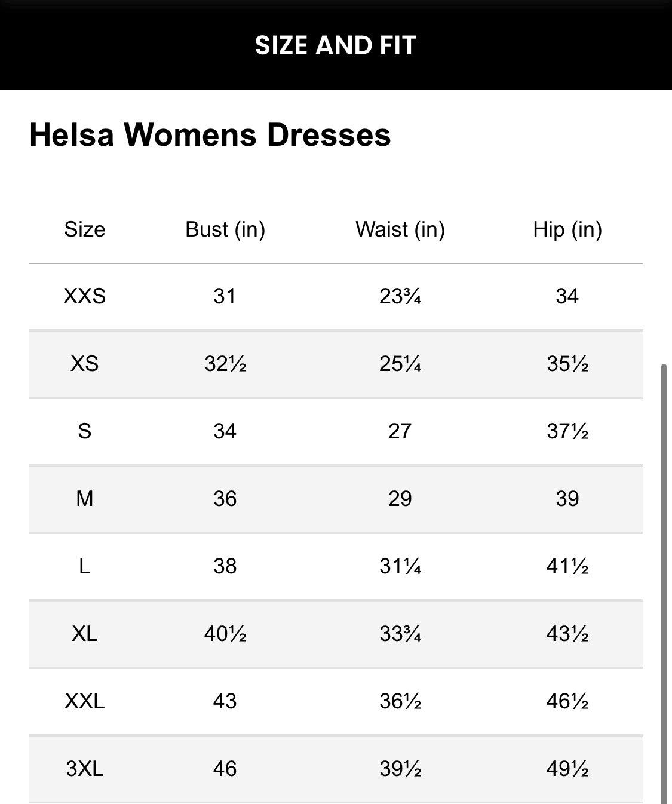This screenshot has height=804, width=672.
Task: Pick the L size row label
Action: 85,566
